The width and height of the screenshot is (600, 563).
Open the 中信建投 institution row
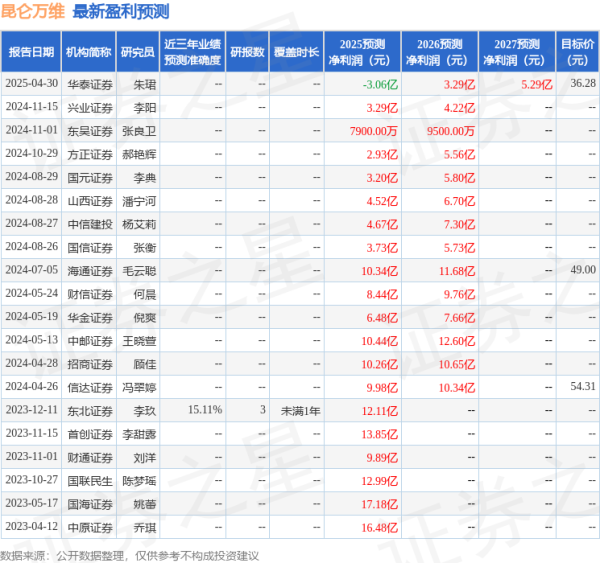[x=88, y=223]
